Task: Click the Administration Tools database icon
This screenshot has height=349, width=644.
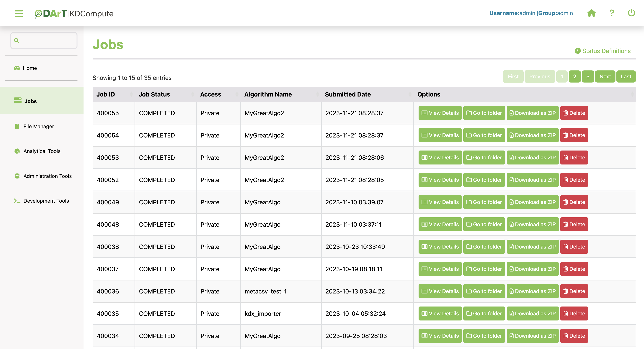Action: pos(17,176)
